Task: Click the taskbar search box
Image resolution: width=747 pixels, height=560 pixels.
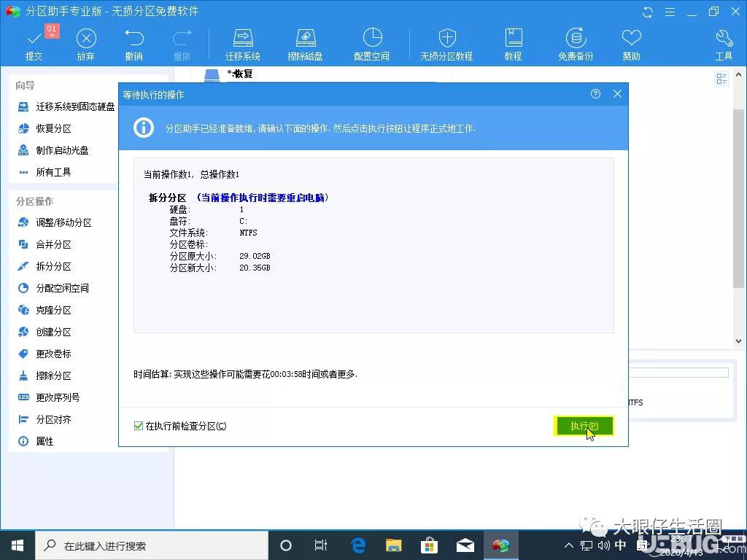Action: coord(152,545)
